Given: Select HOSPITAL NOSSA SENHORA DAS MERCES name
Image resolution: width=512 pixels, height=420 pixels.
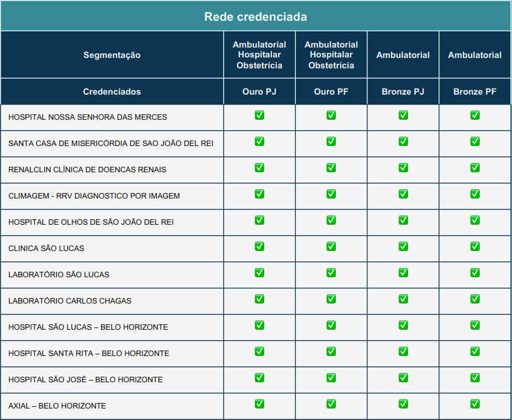Looking at the screenshot, I should pyautogui.click(x=88, y=117).
